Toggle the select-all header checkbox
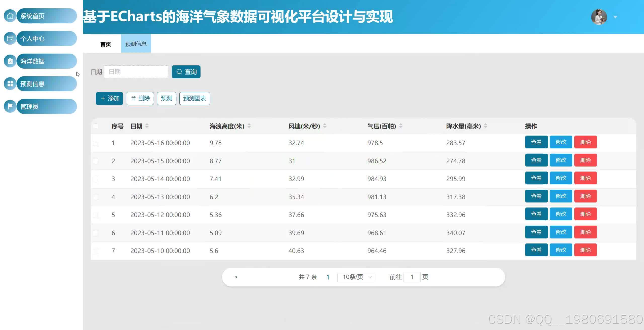 95,126
